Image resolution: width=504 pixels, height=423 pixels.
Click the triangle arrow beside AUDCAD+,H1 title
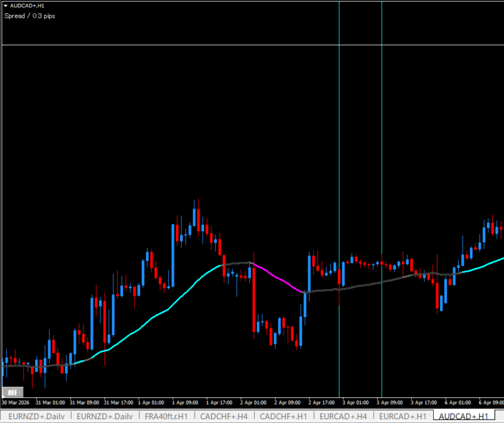click(6, 6)
